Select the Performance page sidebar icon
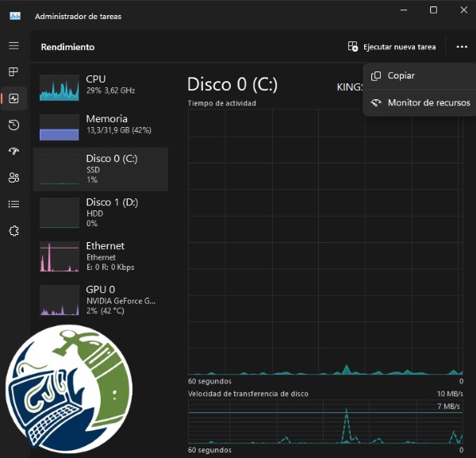Viewport: 476px width, 458px height. pyautogui.click(x=13, y=98)
